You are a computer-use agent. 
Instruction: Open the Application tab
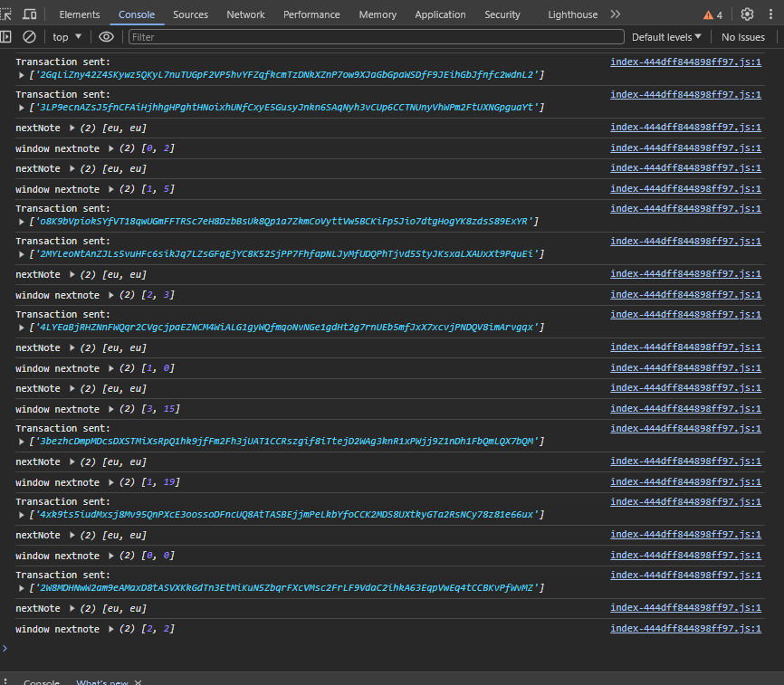tap(440, 15)
